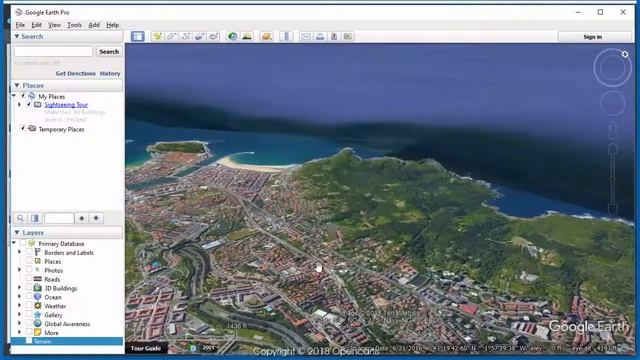640x360 pixels.
Task: Expand the Sightseeing Tour folder
Action: tap(19, 104)
